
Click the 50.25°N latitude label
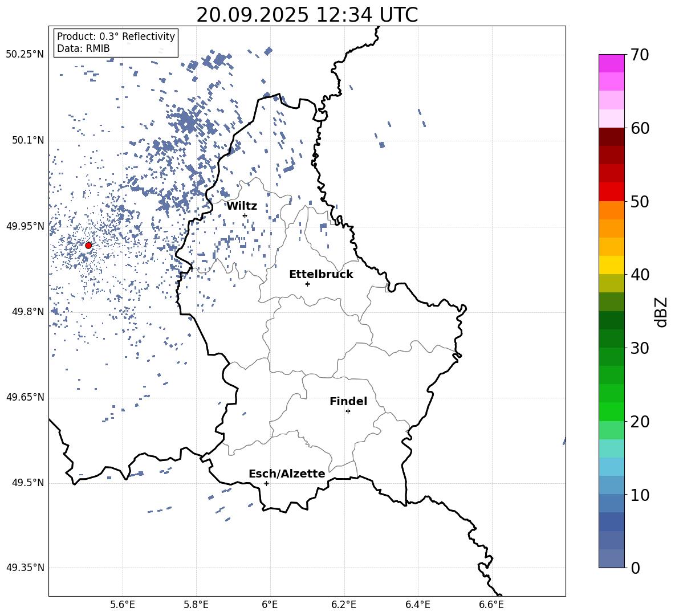click(25, 55)
